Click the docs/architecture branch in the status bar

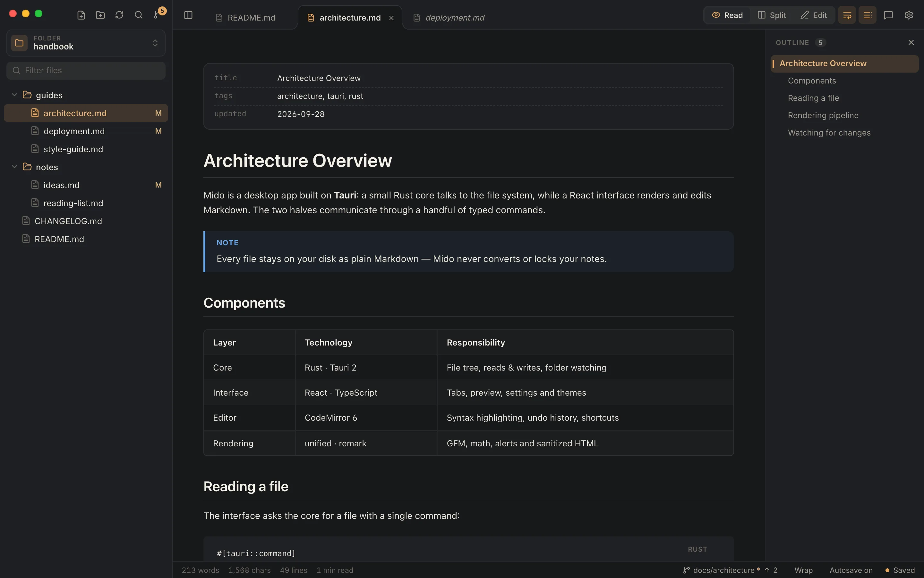pos(730,570)
